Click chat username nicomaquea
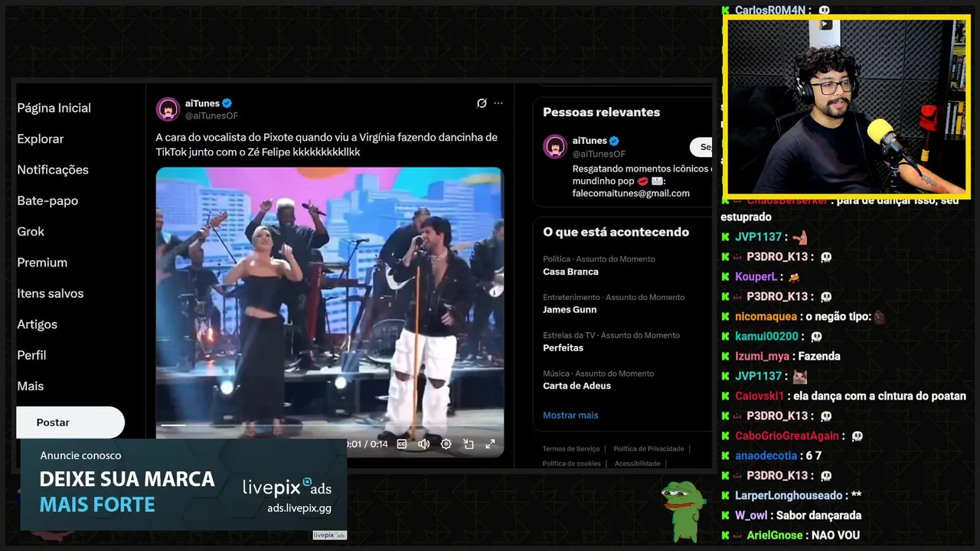 (766, 316)
